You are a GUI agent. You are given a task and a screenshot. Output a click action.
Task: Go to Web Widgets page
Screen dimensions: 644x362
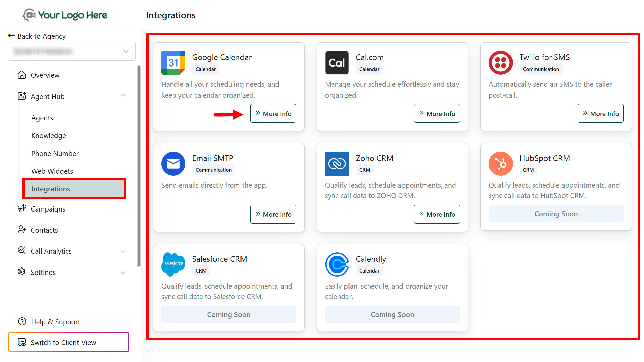tap(52, 171)
